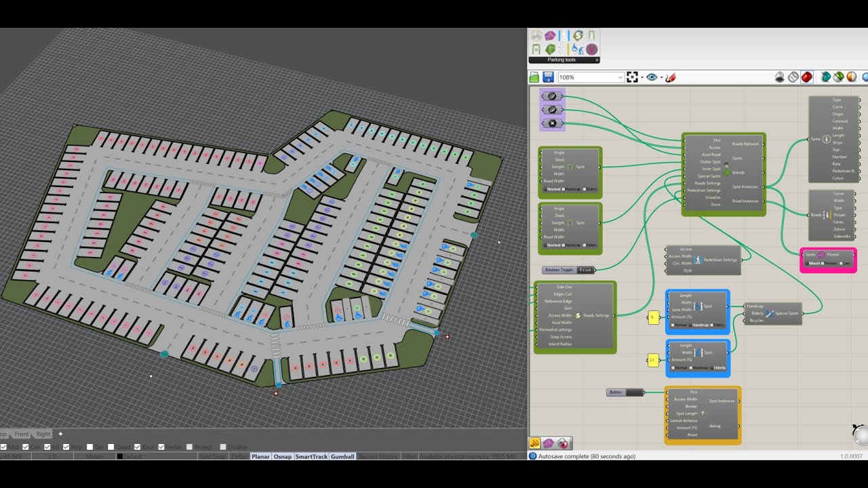The width and height of the screenshot is (868, 488).
Task: Click the Meters units field in status bar
Action: coord(95,457)
